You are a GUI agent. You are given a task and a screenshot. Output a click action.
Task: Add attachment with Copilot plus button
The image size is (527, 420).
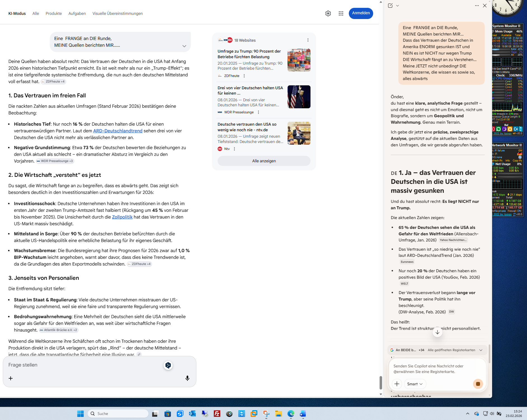[x=397, y=384]
